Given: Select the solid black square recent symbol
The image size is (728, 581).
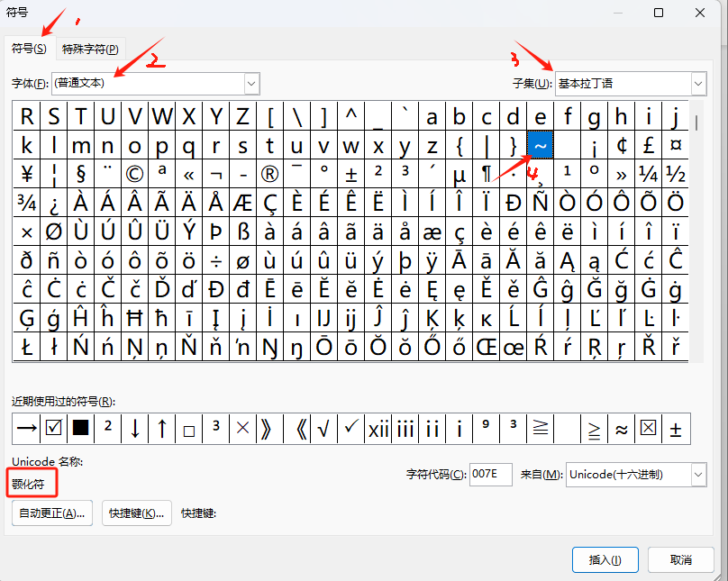Looking at the screenshot, I should (80, 429).
